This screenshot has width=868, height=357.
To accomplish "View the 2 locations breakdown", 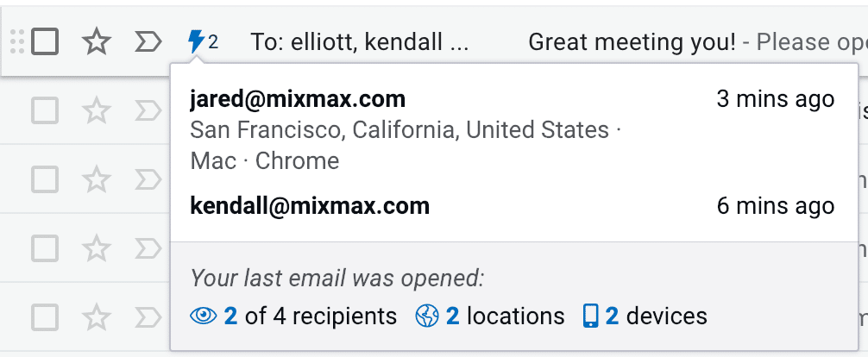I will 506,316.
